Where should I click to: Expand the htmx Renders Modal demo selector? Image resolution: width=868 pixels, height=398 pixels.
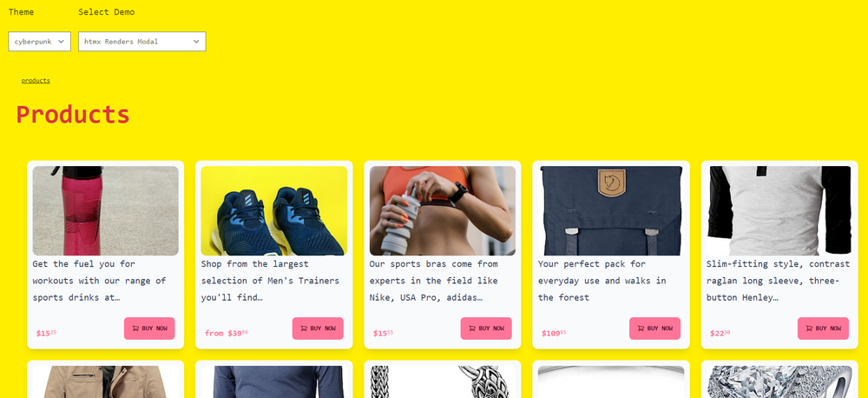pos(142,42)
